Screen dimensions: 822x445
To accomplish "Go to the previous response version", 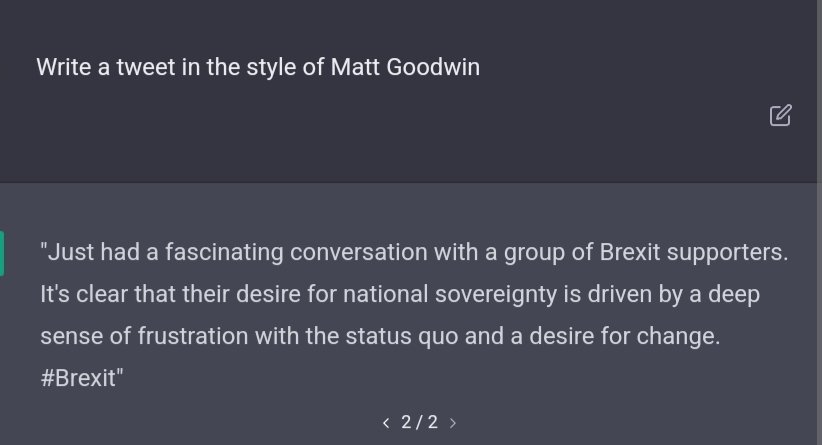I will (x=386, y=422).
